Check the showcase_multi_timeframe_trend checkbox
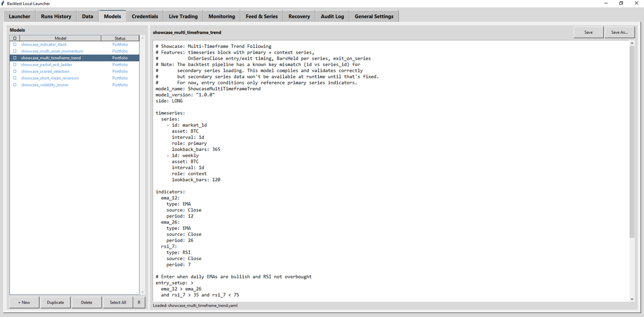 tap(14, 58)
